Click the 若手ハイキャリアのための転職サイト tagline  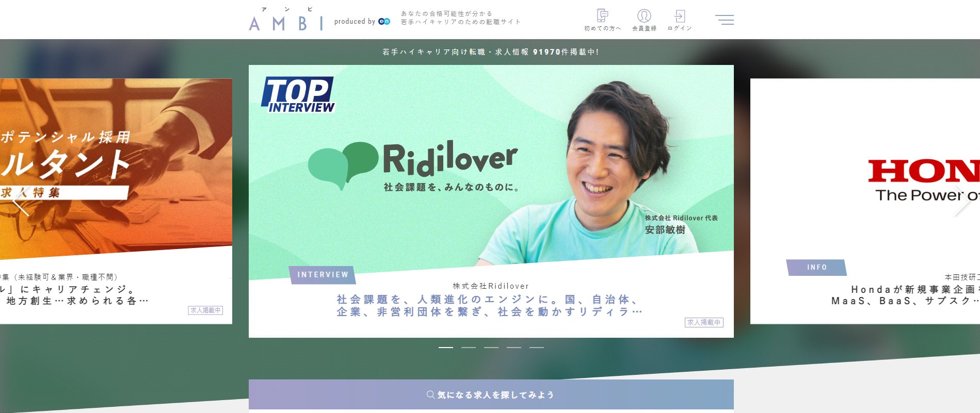[460, 22]
